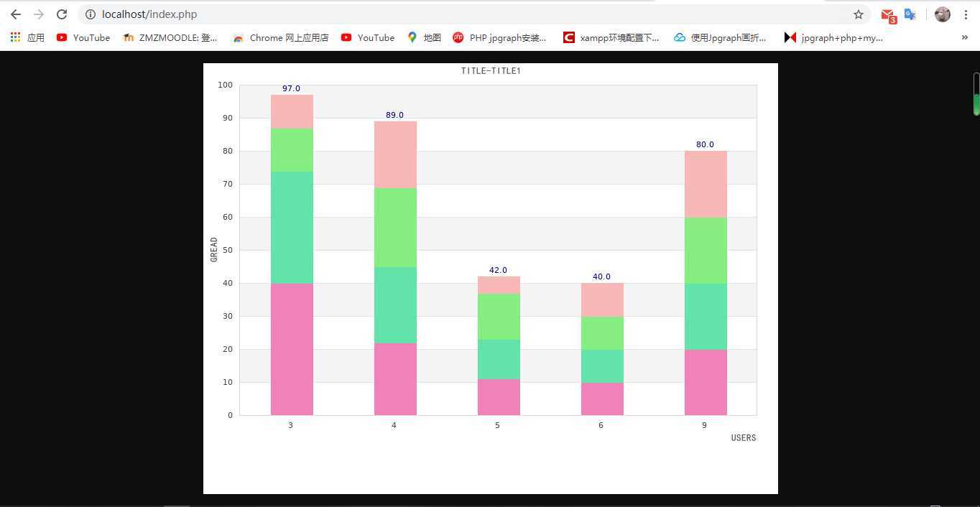
Task: Click the y-axis tick label 100
Action: (x=226, y=85)
